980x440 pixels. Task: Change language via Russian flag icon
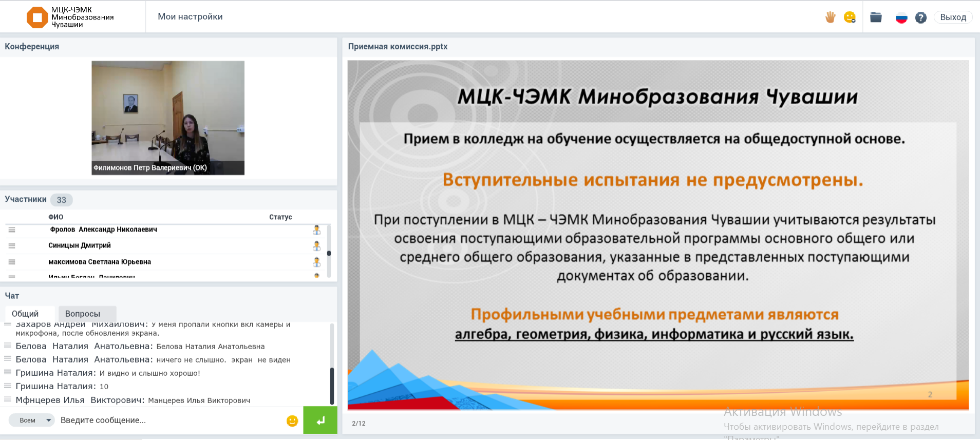click(901, 18)
